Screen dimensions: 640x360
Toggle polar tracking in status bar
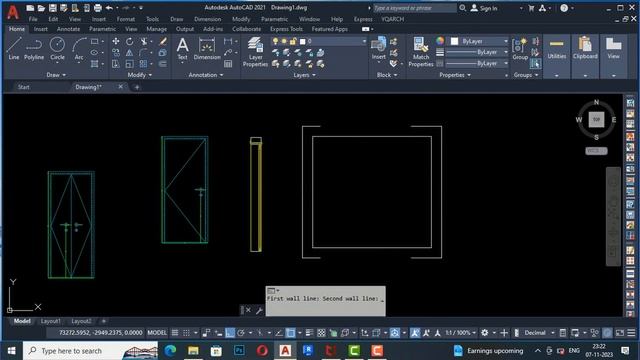click(241, 333)
